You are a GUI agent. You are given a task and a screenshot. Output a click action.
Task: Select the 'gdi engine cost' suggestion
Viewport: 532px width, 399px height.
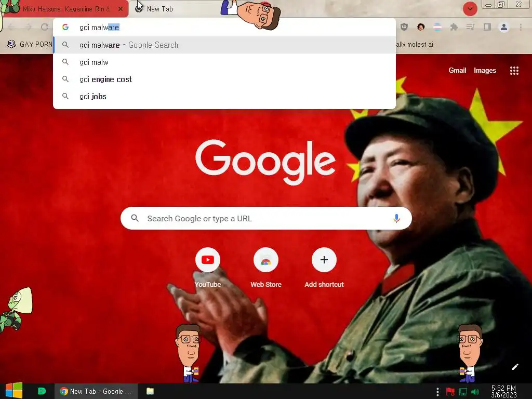tap(224, 79)
